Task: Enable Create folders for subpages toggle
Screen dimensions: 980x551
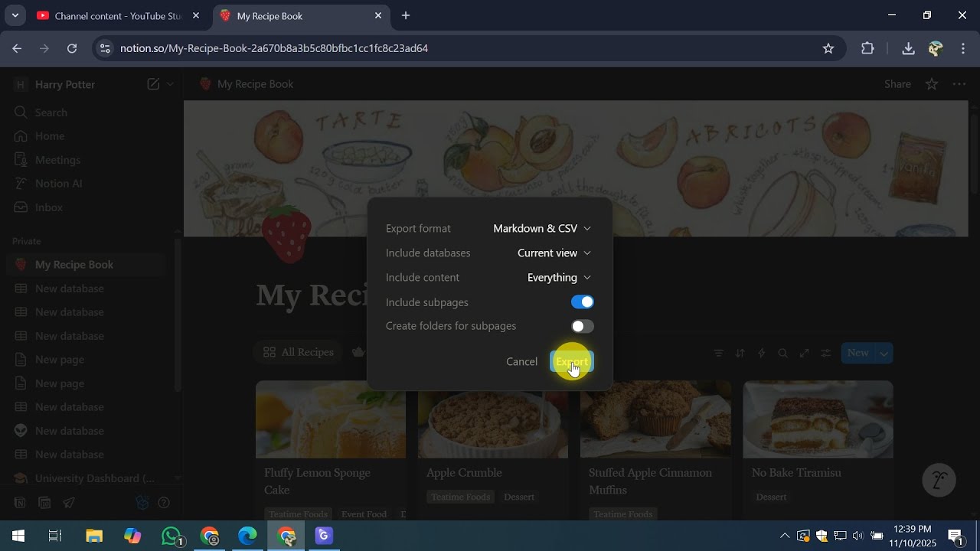Action: pos(583,327)
